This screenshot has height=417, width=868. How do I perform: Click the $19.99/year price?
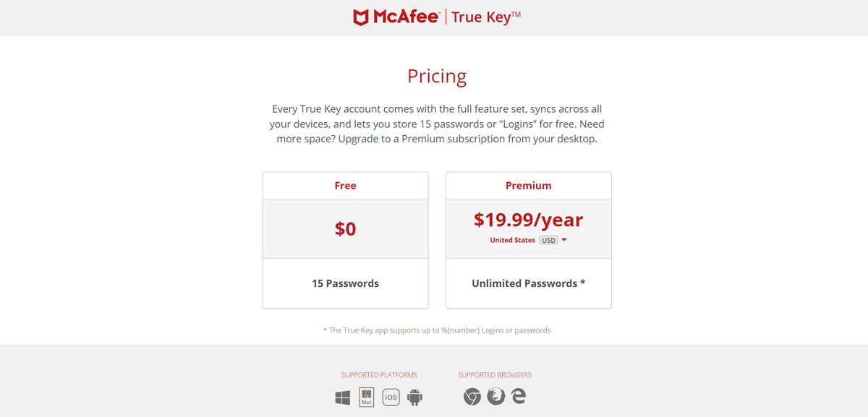528,220
